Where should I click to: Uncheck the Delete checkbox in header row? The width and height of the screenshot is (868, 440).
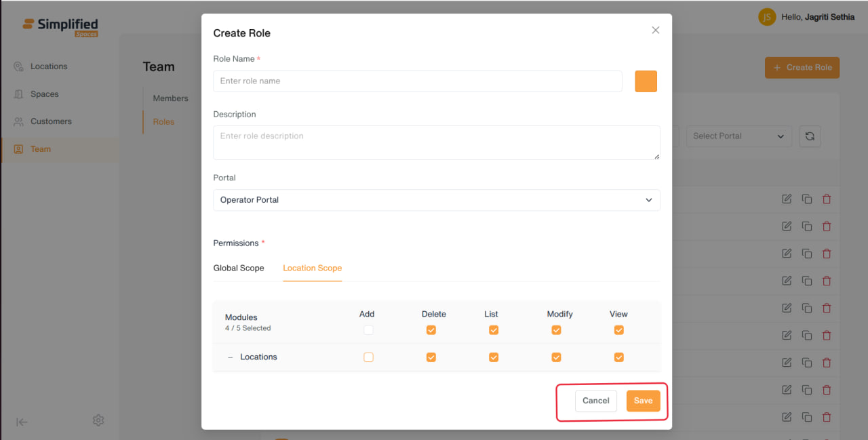pyautogui.click(x=431, y=330)
